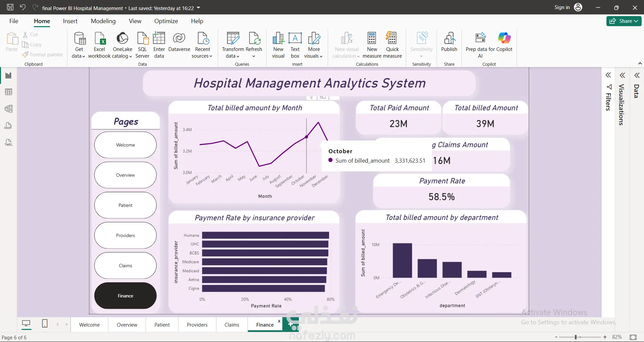Add a Text box to the report

point(295,45)
